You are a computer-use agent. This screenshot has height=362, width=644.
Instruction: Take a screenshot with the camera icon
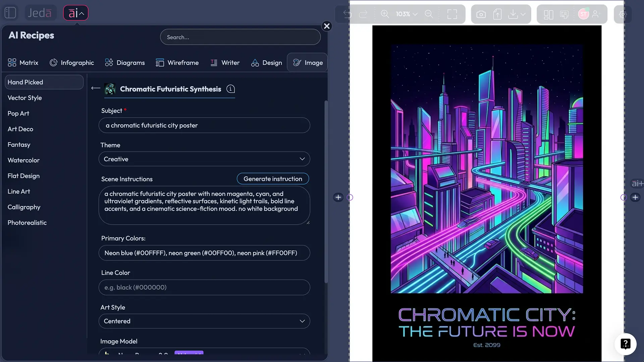tap(481, 14)
